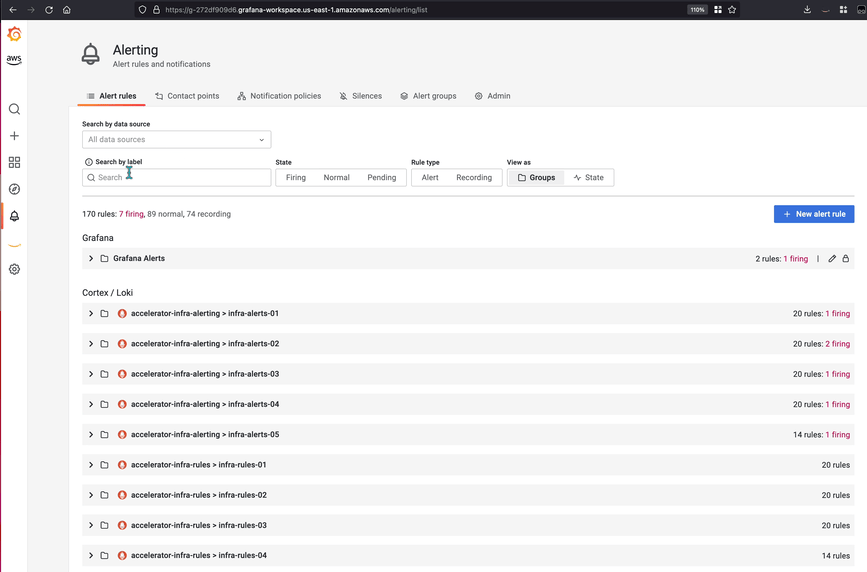Expand the infra-rules-01 group
The width and height of the screenshot is (867, 572).
tap(91, 465)
